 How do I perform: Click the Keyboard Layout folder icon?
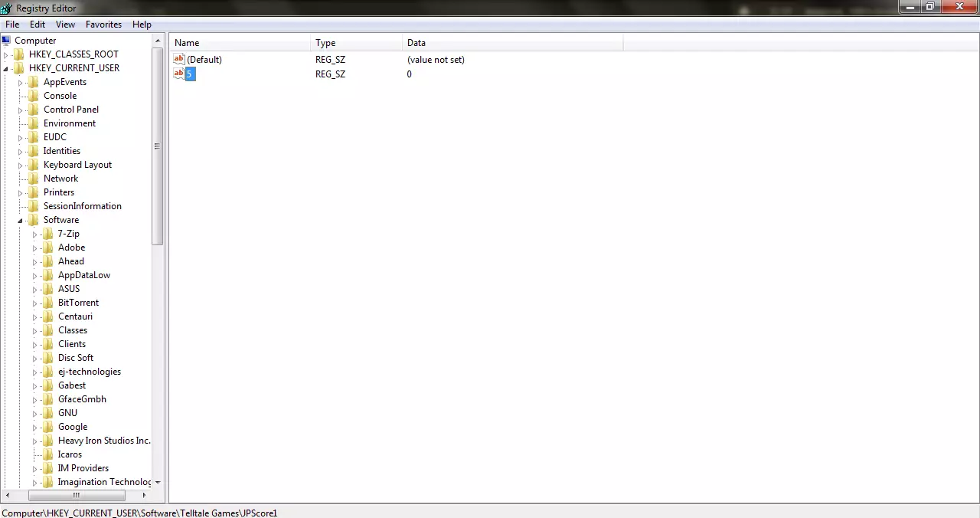34,165
